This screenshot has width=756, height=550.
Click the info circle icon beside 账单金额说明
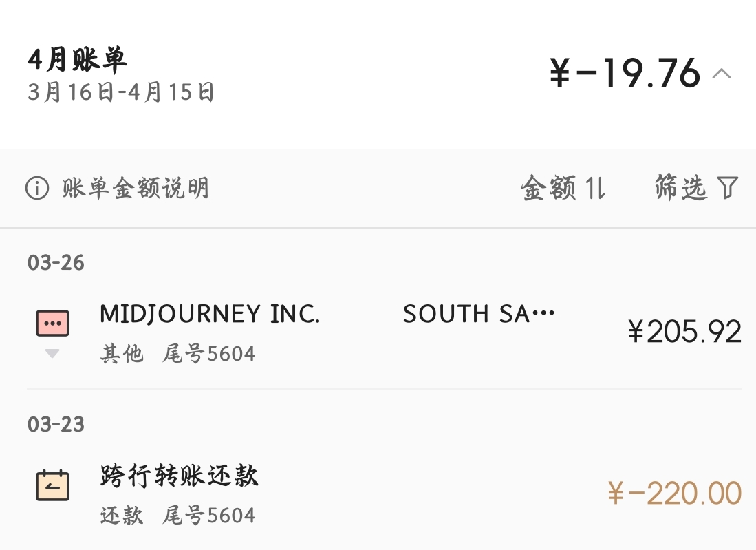[37, 188]
